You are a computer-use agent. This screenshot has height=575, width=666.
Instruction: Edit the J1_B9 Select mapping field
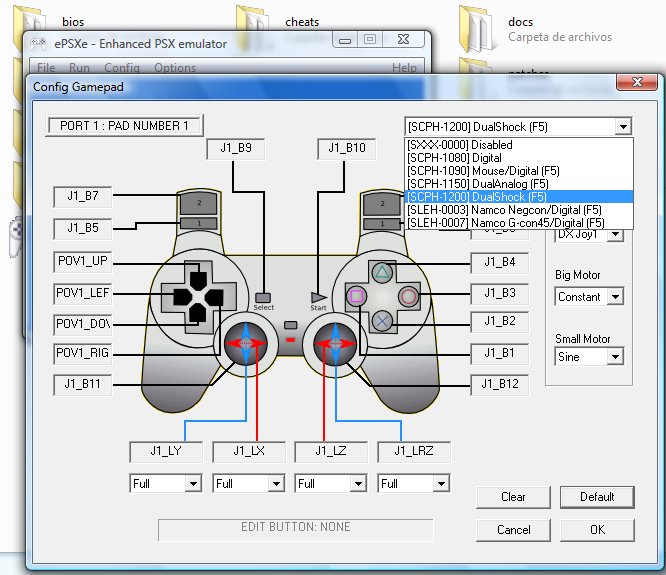point(236,149)
